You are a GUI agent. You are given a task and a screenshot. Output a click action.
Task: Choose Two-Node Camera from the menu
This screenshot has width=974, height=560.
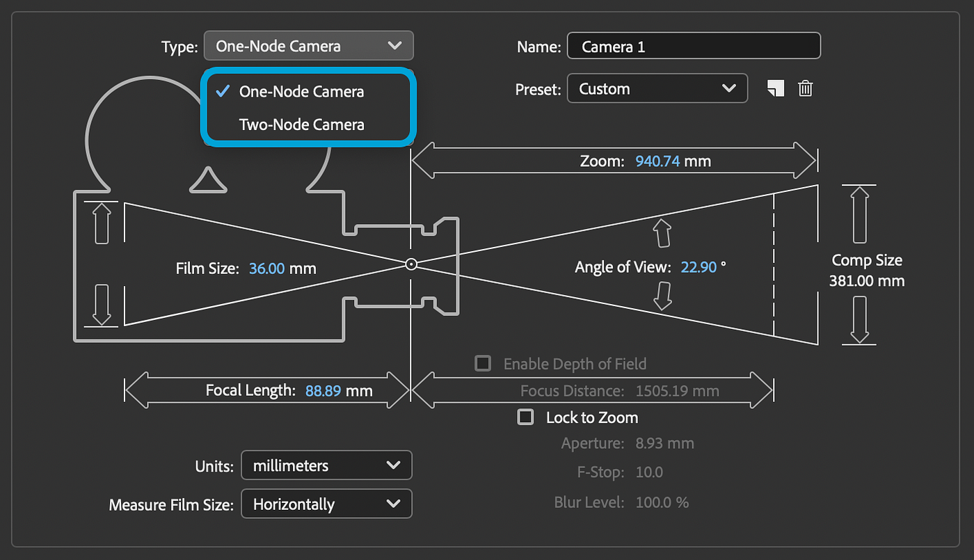[x=308, y=125]
